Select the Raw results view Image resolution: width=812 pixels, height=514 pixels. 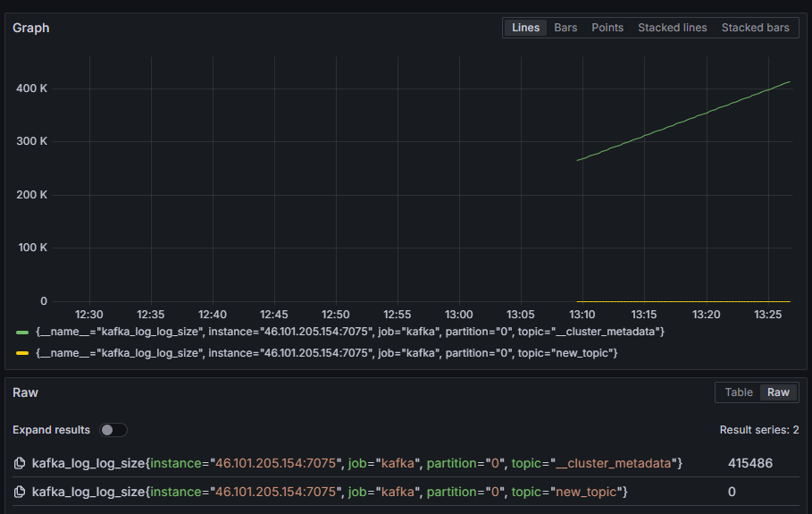click(778, 392)
